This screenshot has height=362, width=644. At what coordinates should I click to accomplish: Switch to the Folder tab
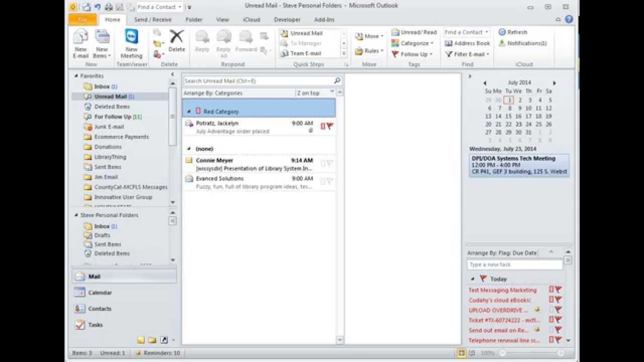tap(194, 20)
